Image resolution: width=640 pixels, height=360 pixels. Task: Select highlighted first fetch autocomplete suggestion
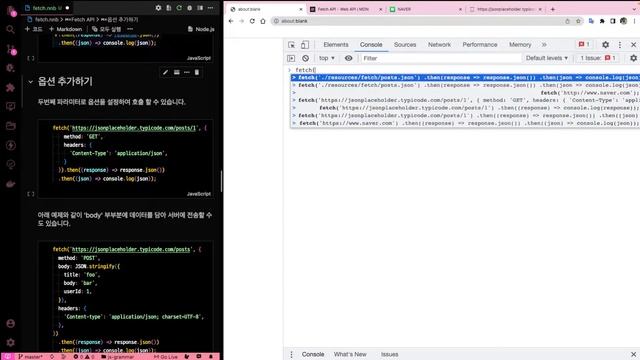[x=465, y=78]
